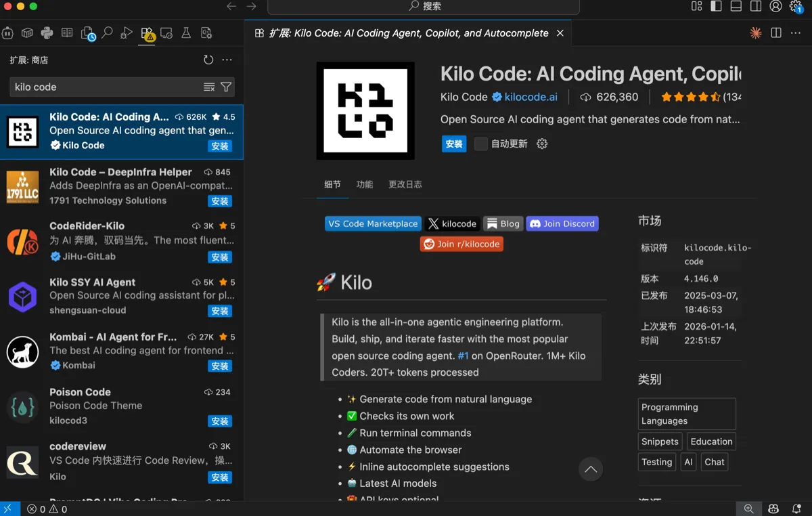Screen dimensions: 812x516
Task: Toggle the primary side bar layout icon
Action: coord(716,6)
